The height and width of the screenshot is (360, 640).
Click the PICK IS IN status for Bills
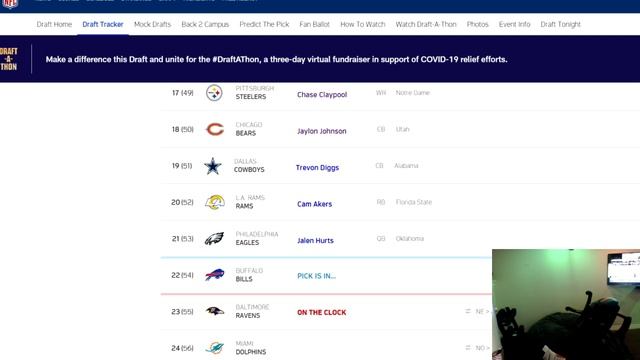[316, 276]
